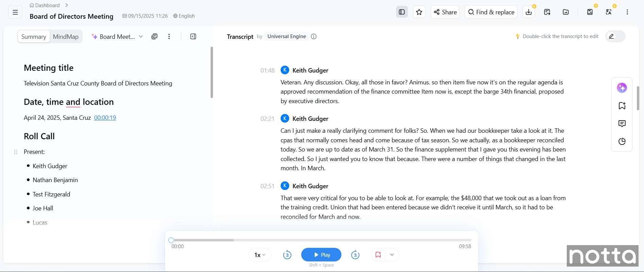Jump to timestamp 00:00:19 link
This screenshot has width=644, height=272.
point(105,118)
